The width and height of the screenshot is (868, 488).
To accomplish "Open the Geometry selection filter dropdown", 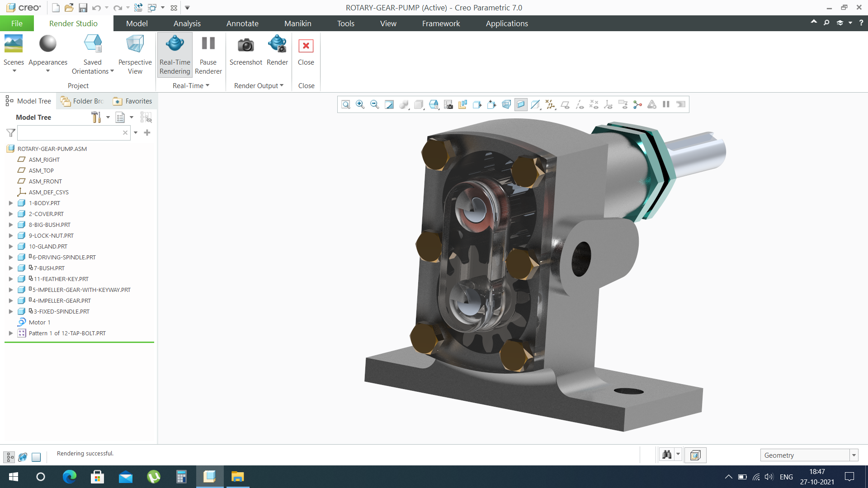I will point(854,455).
